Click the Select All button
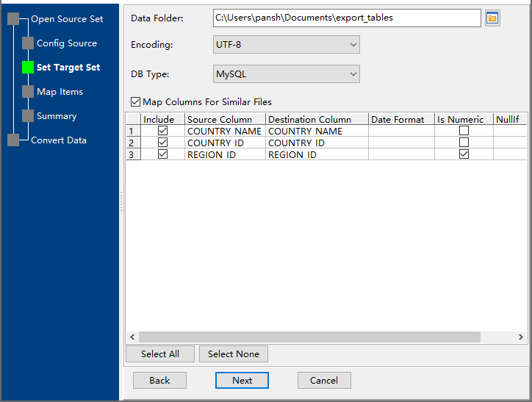Viewport: 532px width, 402px height. (160, 353)
